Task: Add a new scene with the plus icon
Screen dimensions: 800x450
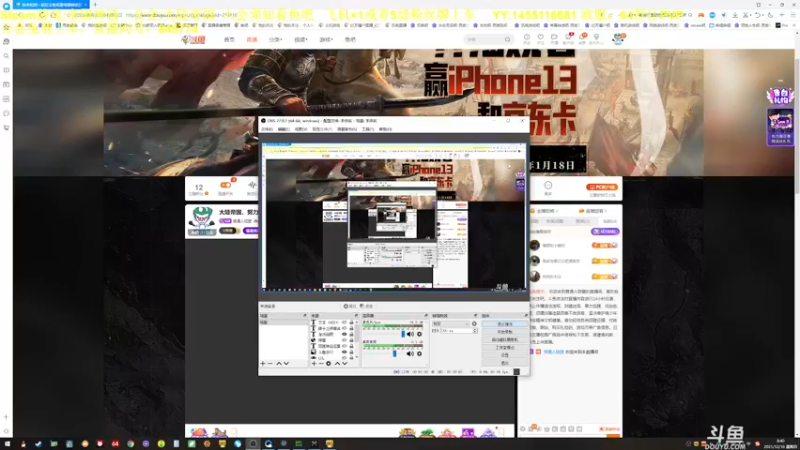Action: [263, 364]
